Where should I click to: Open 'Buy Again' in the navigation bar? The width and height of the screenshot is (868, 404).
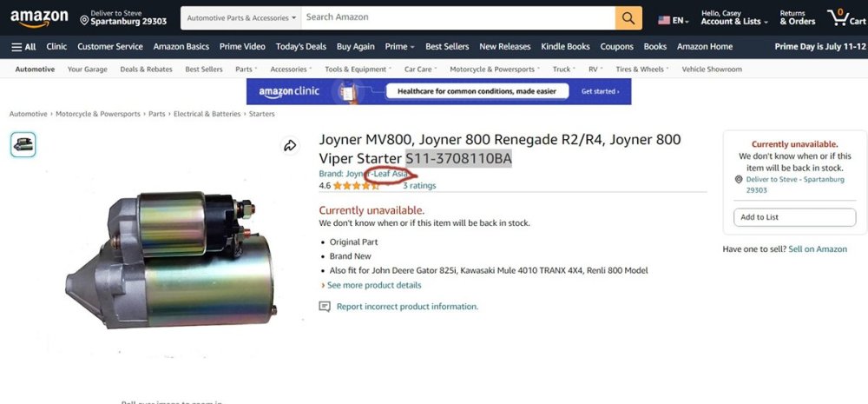[x=355, y=47]
